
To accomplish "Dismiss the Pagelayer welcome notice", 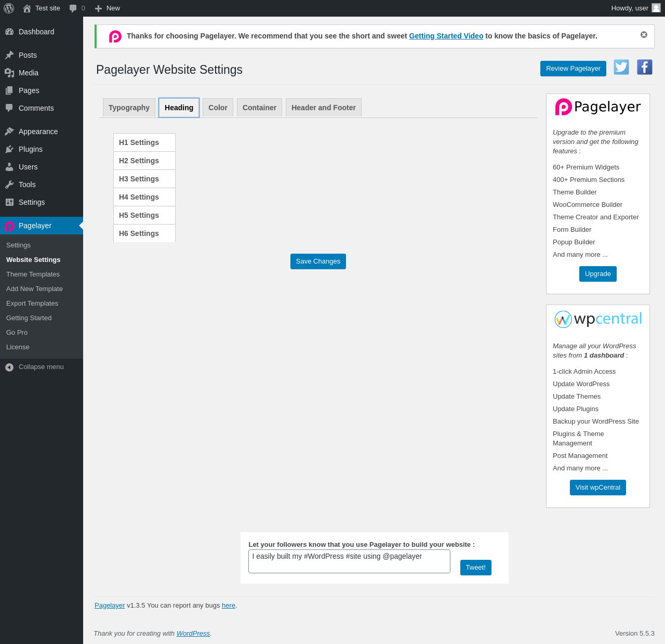I will coord(644,35).
